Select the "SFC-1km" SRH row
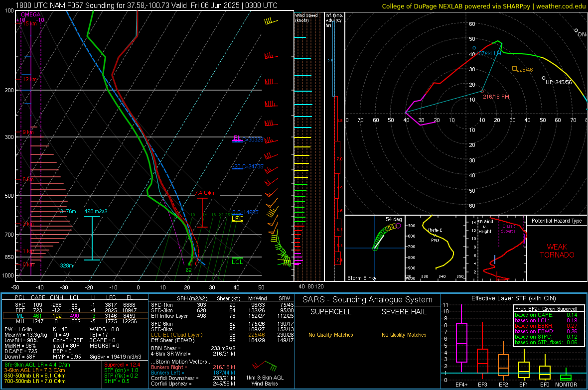This screenshot has height=390, width=588. point(222,305)
